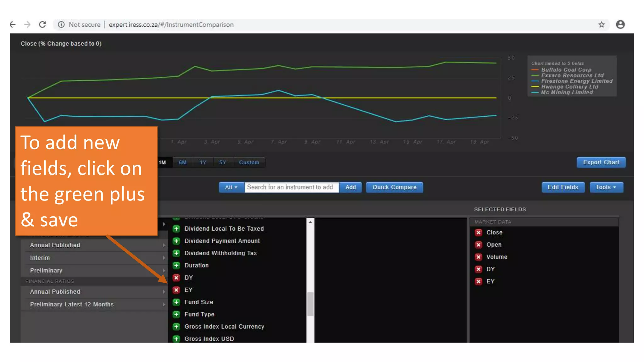
Task: Toggle Fund Type field on
Action: point(176,315)
